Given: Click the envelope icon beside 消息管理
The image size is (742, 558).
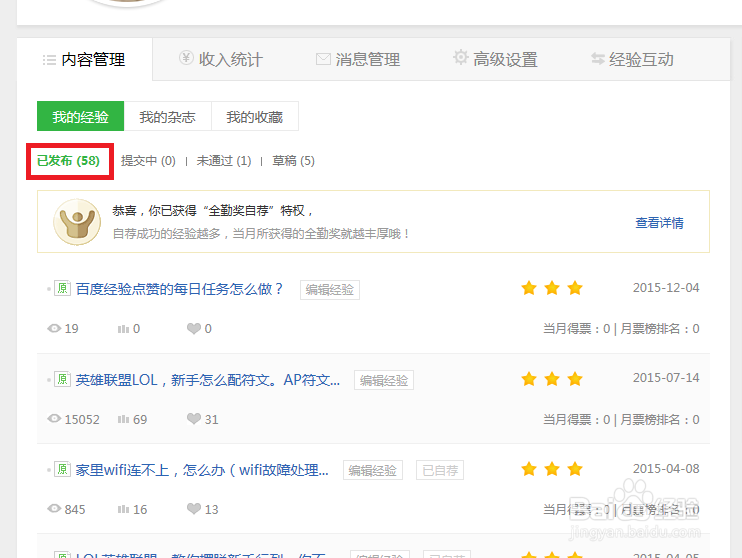Looking at the screenshot, I should 323,59.
